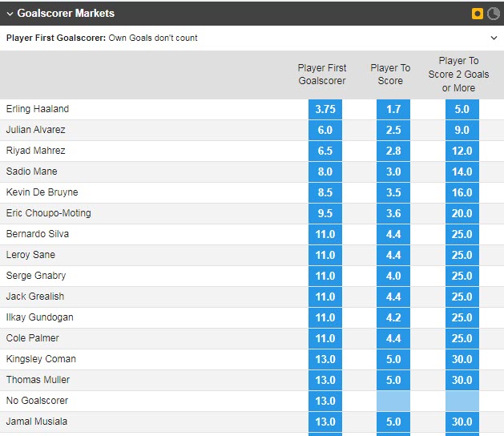This screenshot has width=504, height=436.
Task: Select Jack Grealish first goalscorer at 11.0
Action: click(325, 297)
